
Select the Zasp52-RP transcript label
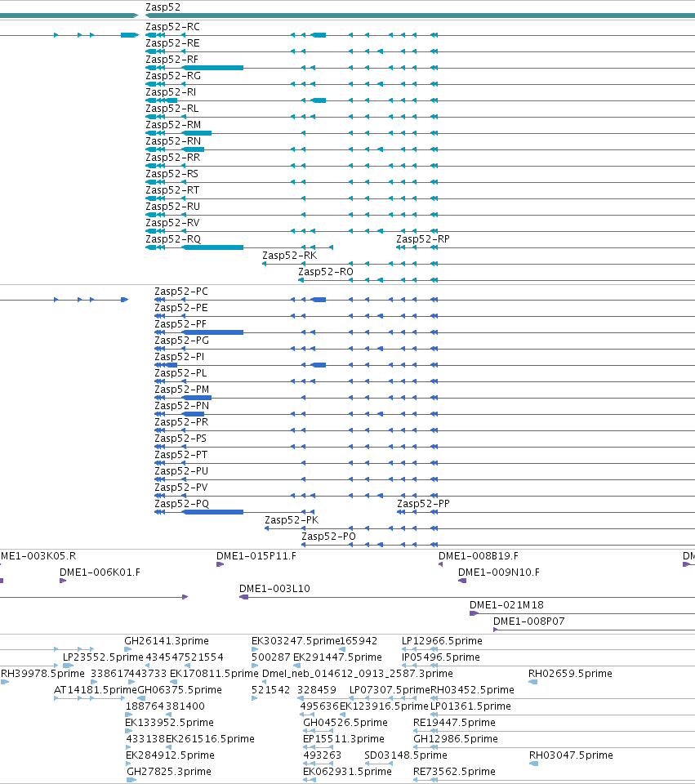[423, 239]
